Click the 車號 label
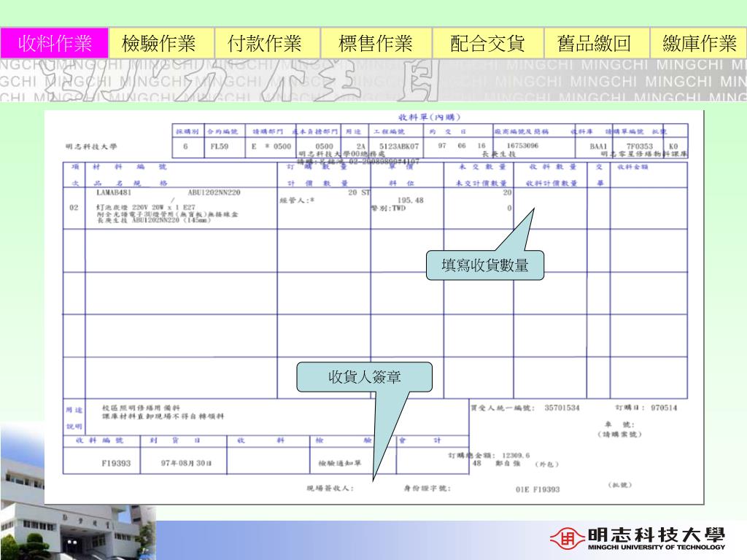This screenshot has width=747, height=560. (619, 424)
